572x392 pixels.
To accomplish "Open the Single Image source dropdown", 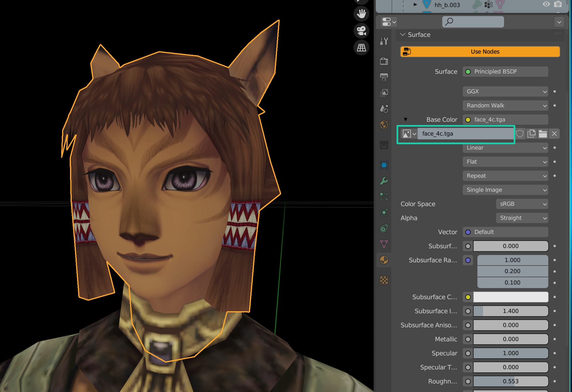I will tap(505, 190).
